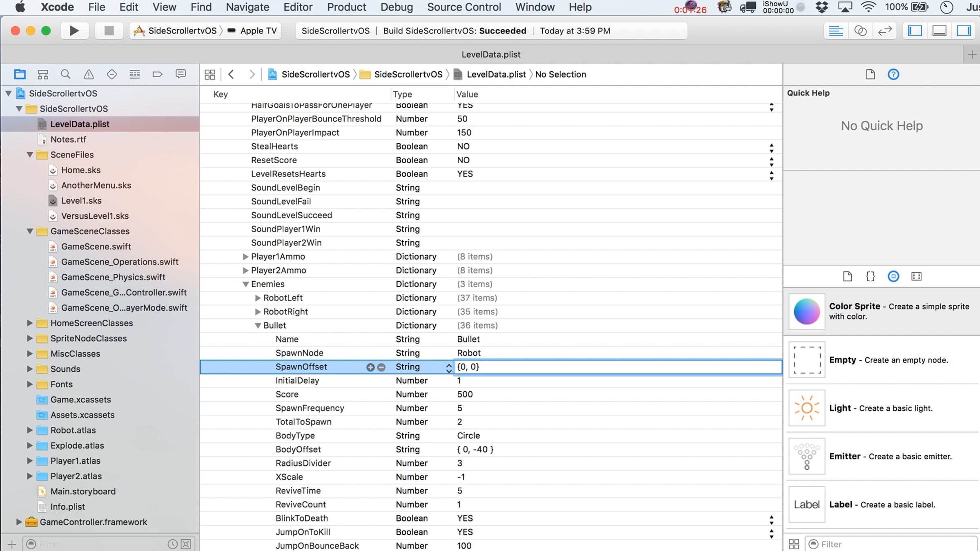The image size is (980, 551).
Task: Expand the HomeScreenClasses folder
Action: pos(30,323)
